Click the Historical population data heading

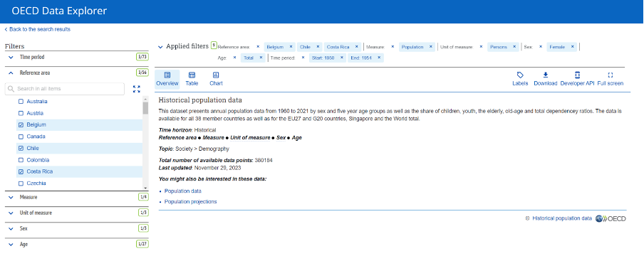coord(200,100)
